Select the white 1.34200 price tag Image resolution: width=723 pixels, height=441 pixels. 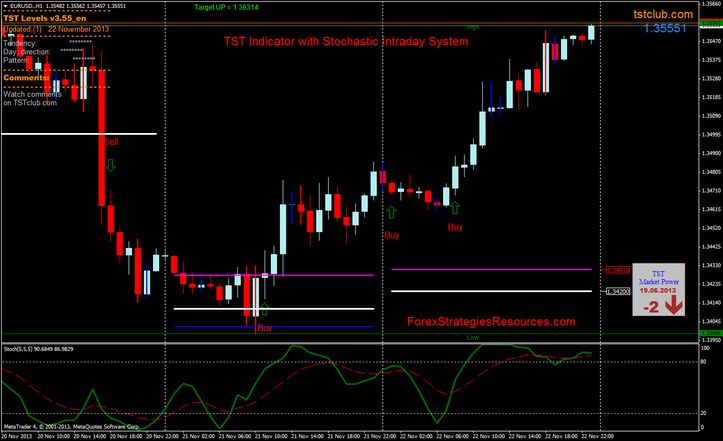617,292
